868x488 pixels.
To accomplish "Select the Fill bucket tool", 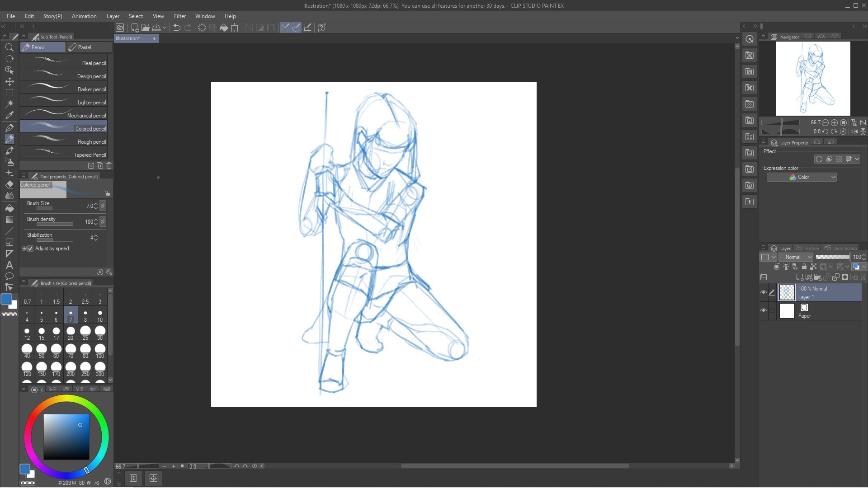I will tap(9, 208).
